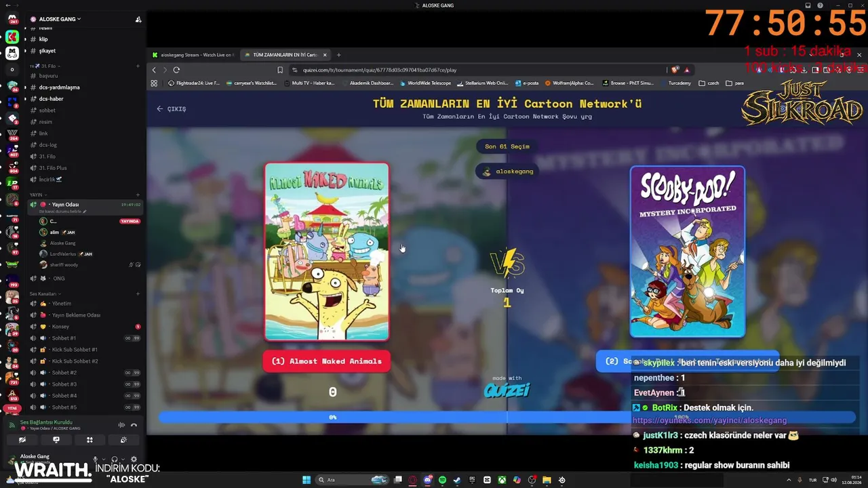
Task: Click the quizei.com address bar URL
Action: point(380,70)
